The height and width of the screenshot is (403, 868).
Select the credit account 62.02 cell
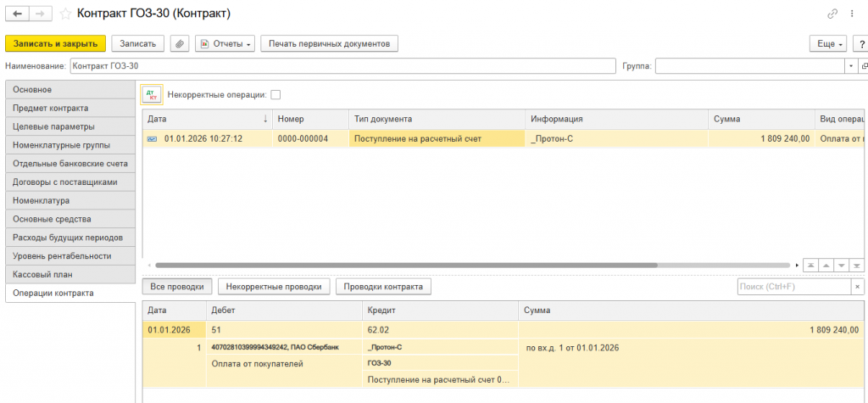[x=440, y=330]
